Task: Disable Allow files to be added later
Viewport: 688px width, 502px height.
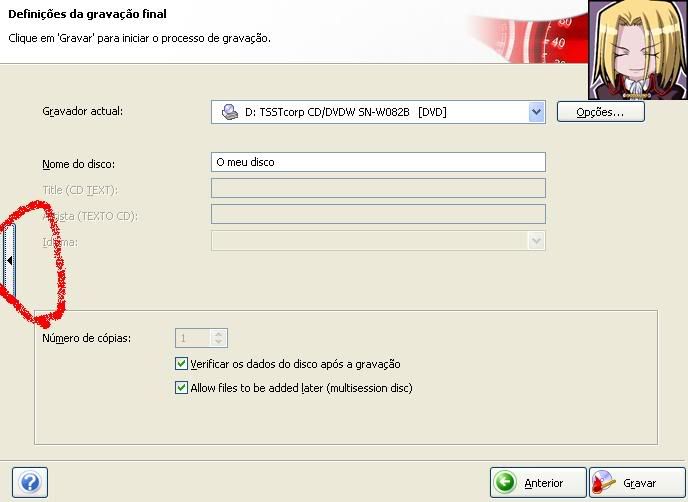Action: [181, 388]
